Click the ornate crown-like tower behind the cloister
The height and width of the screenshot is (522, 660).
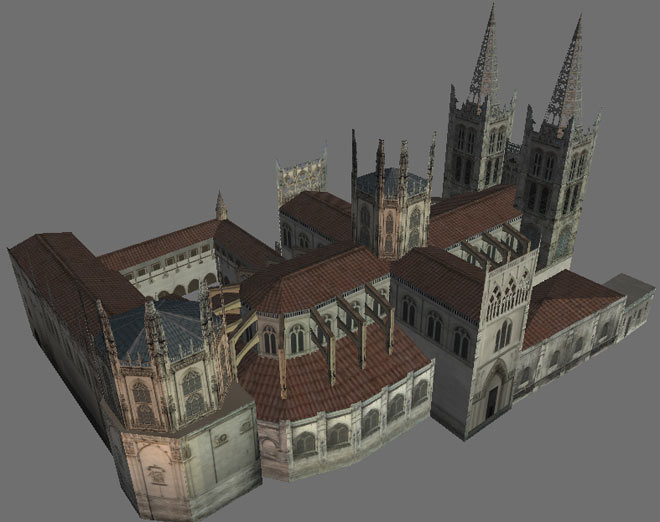(x=301, y=178)
